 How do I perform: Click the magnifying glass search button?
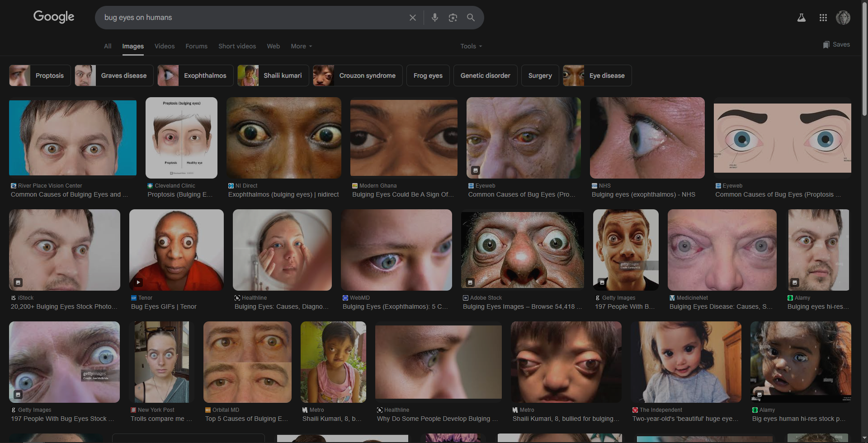(x=471, y=18)
